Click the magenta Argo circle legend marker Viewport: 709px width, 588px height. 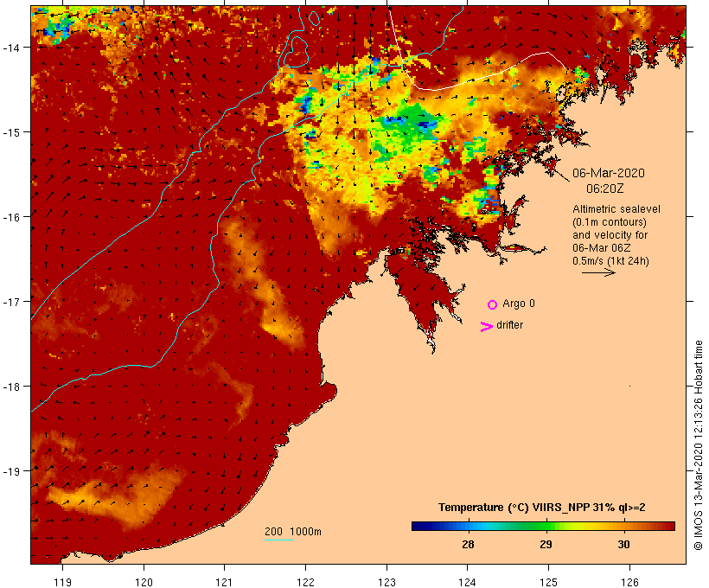(x=493, y=304)
